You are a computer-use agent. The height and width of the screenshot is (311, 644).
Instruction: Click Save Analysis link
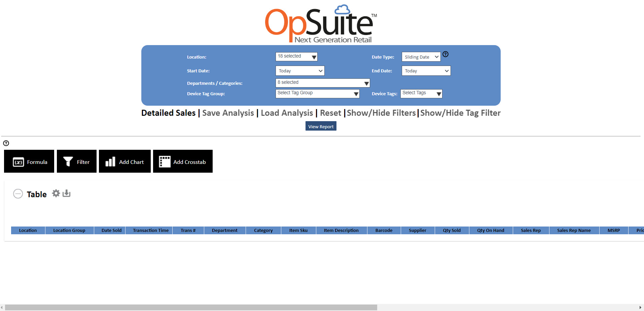pos(228,113)
